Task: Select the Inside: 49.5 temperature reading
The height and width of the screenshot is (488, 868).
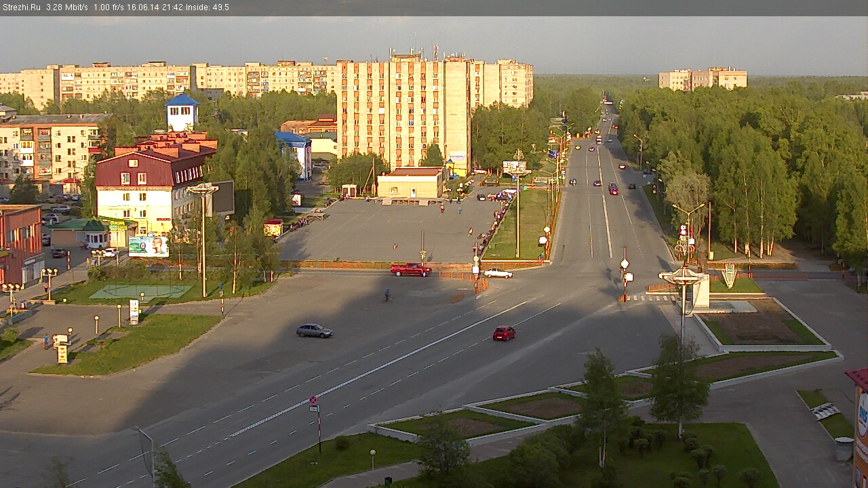Action: pyautogui.click(x=208, y=7)
